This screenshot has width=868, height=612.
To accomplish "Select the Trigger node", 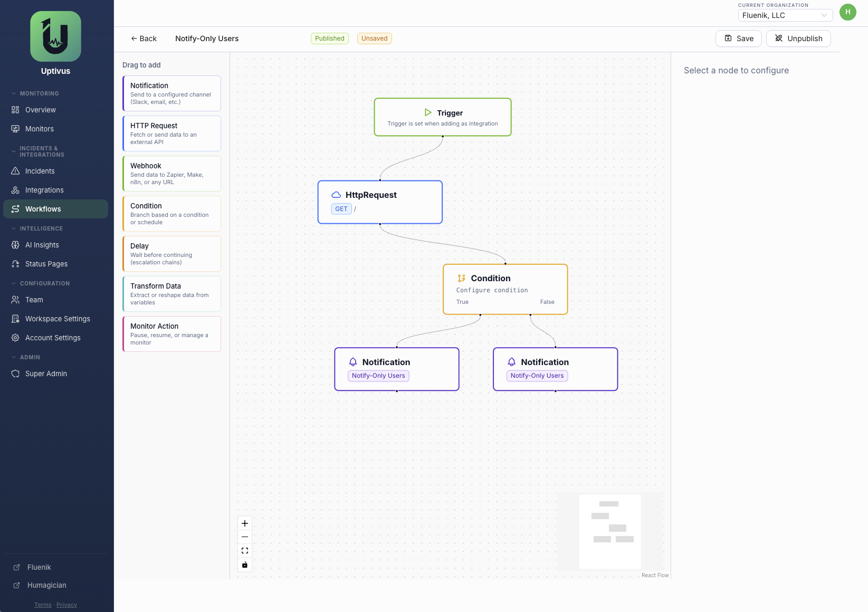I will tap(442, 117).
